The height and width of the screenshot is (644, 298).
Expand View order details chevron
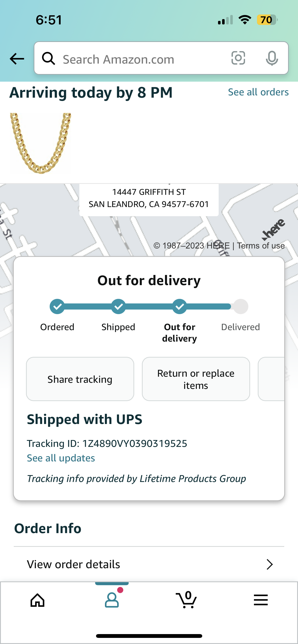[x=270, y=564]
